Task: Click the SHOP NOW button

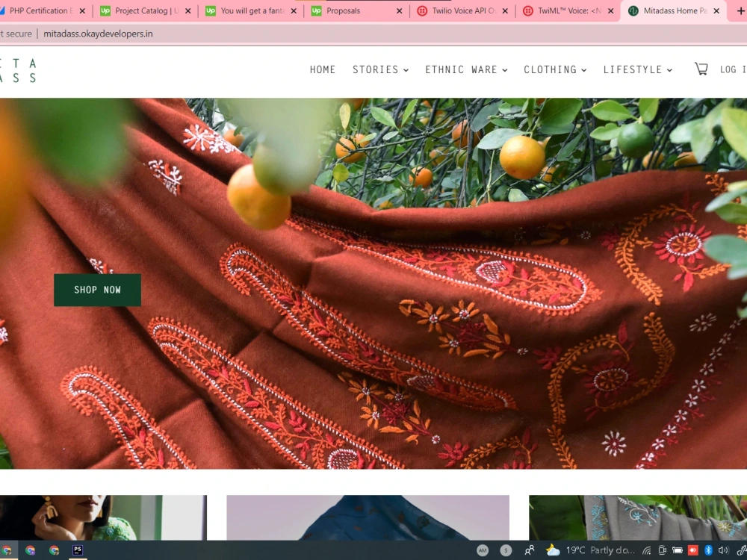Action: pyautogui.click(x=97, y=290)
